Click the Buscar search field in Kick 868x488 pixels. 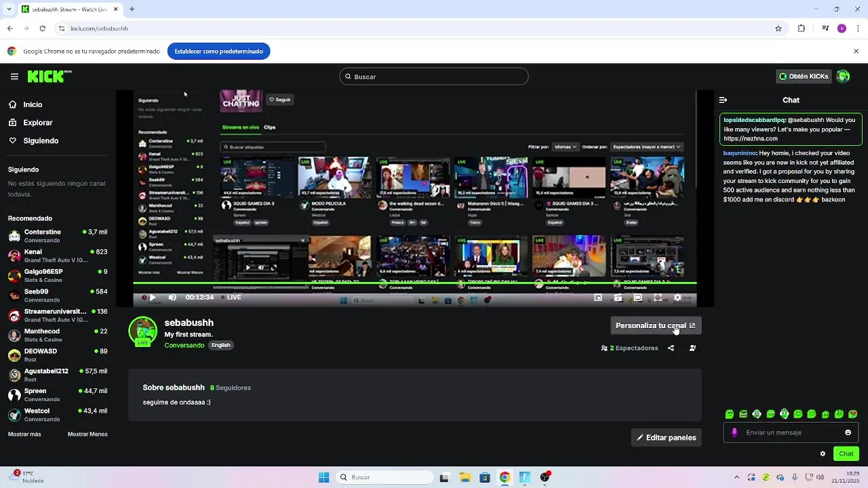434,77
